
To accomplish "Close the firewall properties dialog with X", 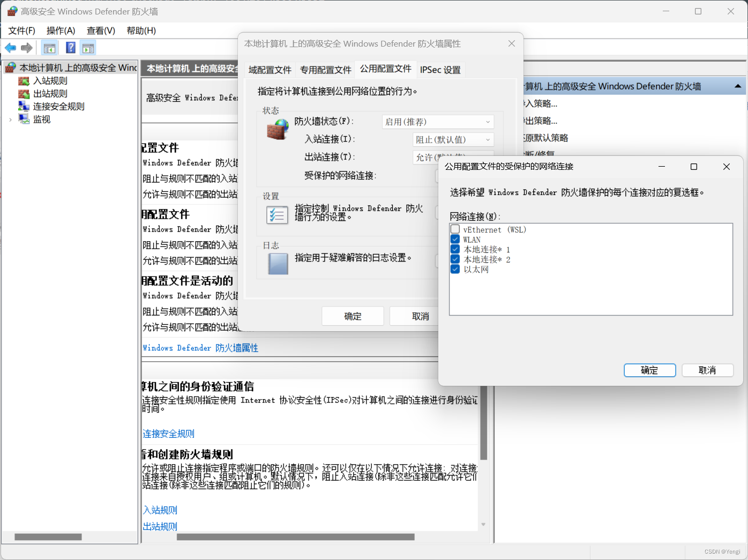I will coord(512,43).
